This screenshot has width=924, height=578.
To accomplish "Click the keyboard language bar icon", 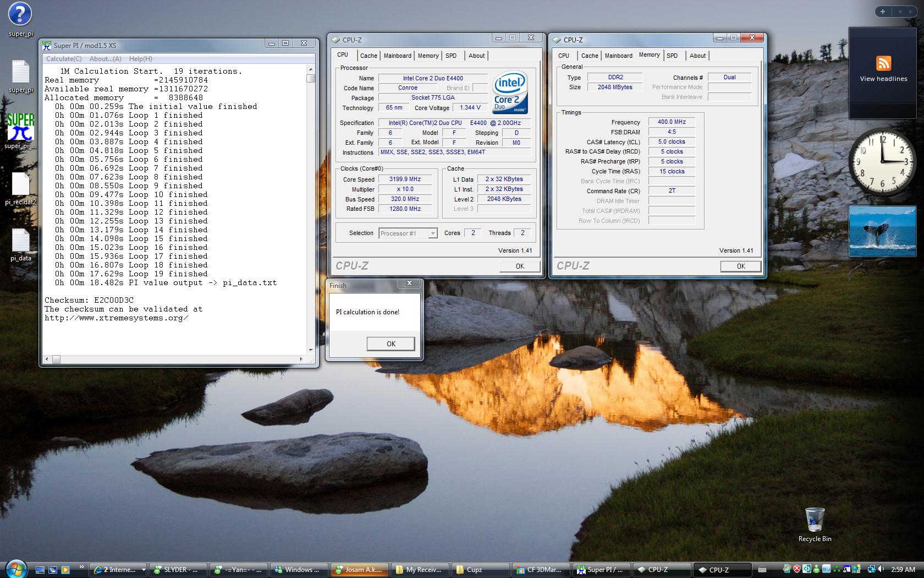I will click(762, 570).
